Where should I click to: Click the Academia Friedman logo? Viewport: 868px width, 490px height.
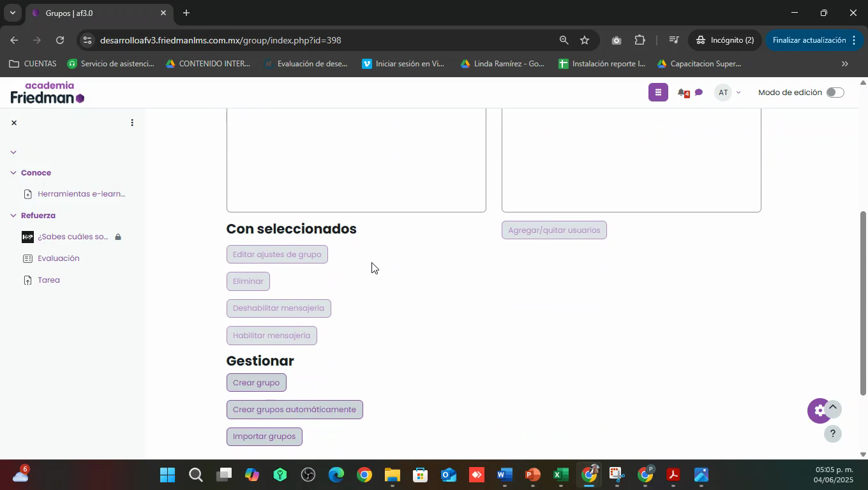[47, 93]
